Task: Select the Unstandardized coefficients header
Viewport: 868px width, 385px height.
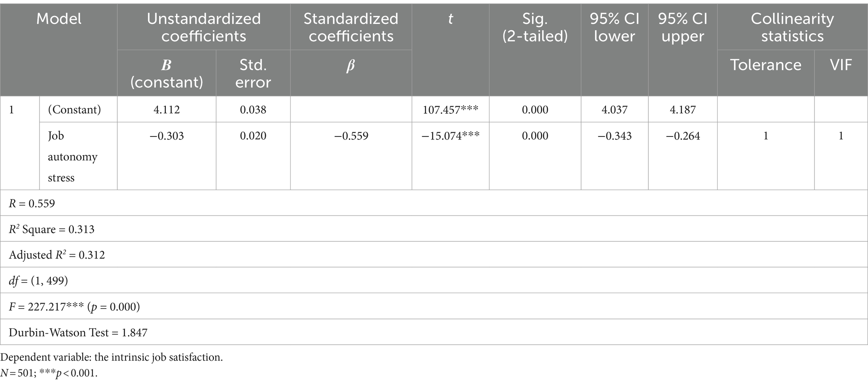Action: (x=204, y=27)
